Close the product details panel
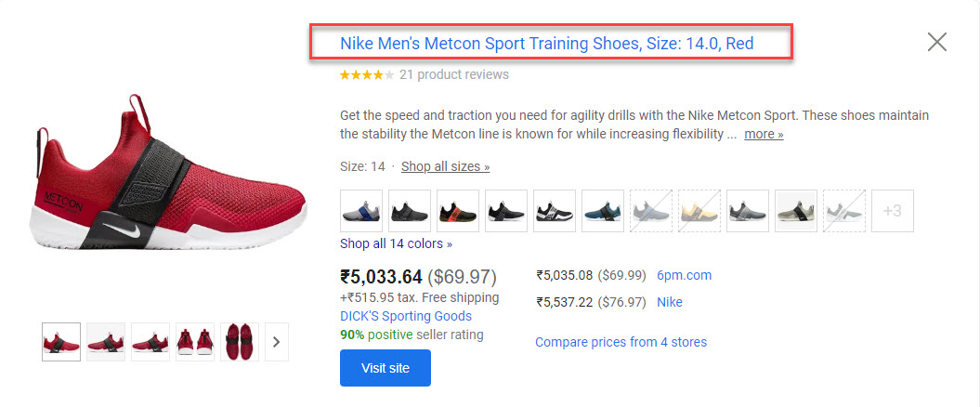This screenshot has width=980, height=407. coord(937,42)
